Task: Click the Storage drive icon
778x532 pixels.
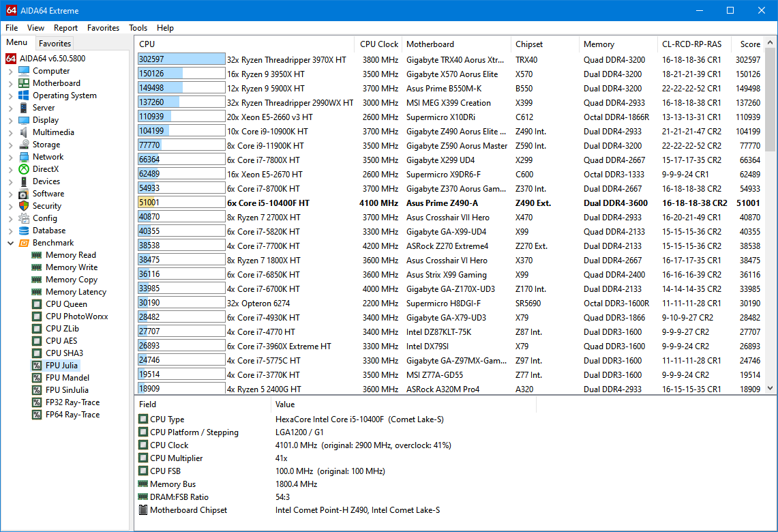Action: tap(24, 145)
